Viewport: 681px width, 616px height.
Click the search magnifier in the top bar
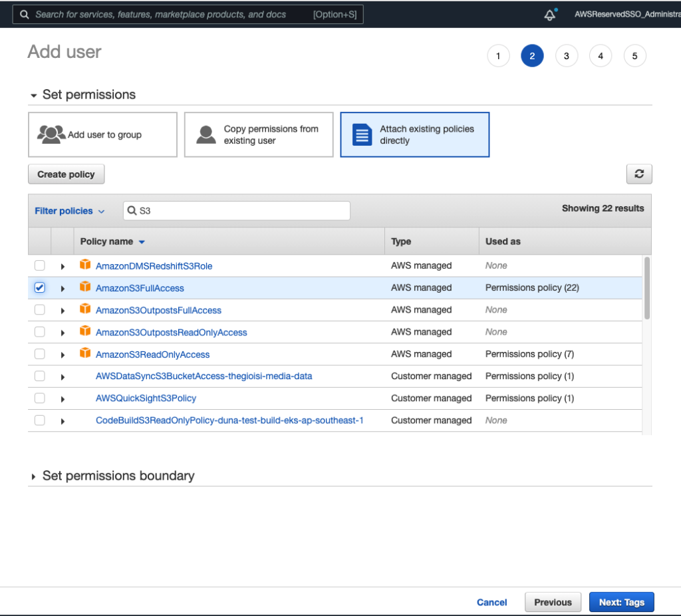(x=25, y=15)
